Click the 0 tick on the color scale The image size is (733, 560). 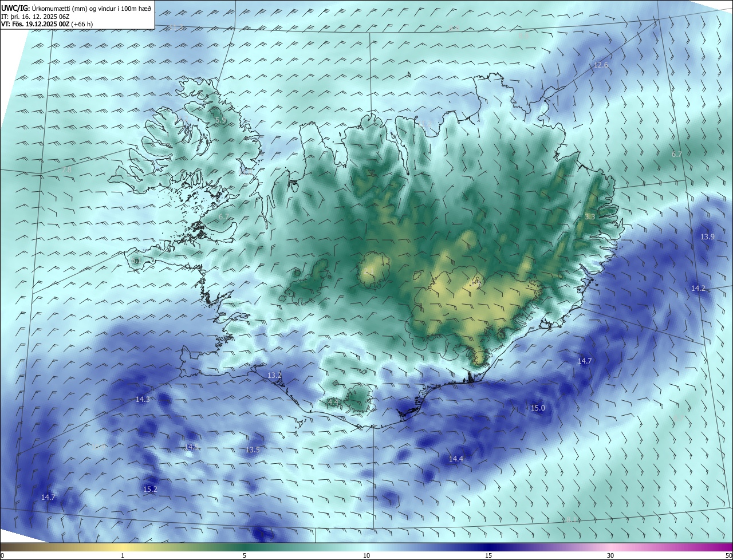[x=2, y=555]
